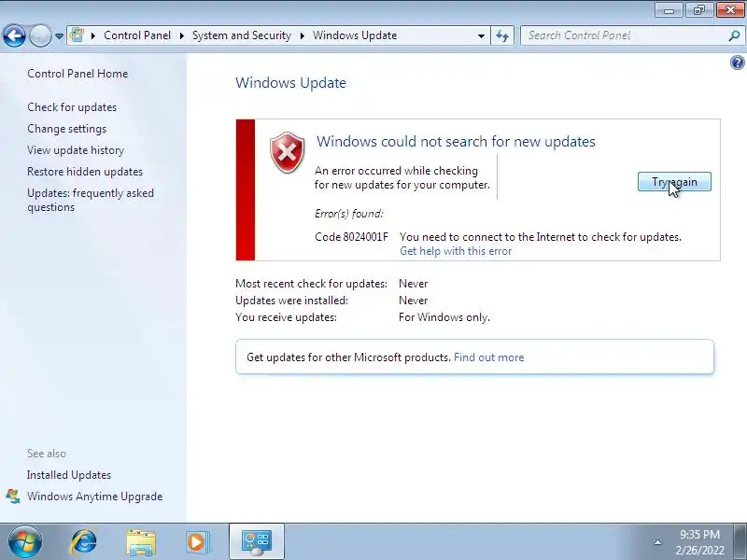
Task: Click the magnifier search icon
Action: pos(734,35)
